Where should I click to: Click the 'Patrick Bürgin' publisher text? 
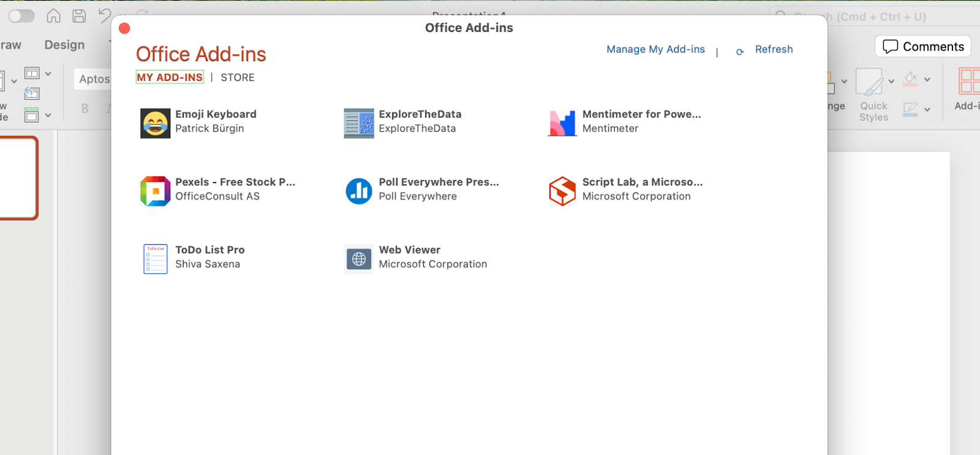click(209, 128)
